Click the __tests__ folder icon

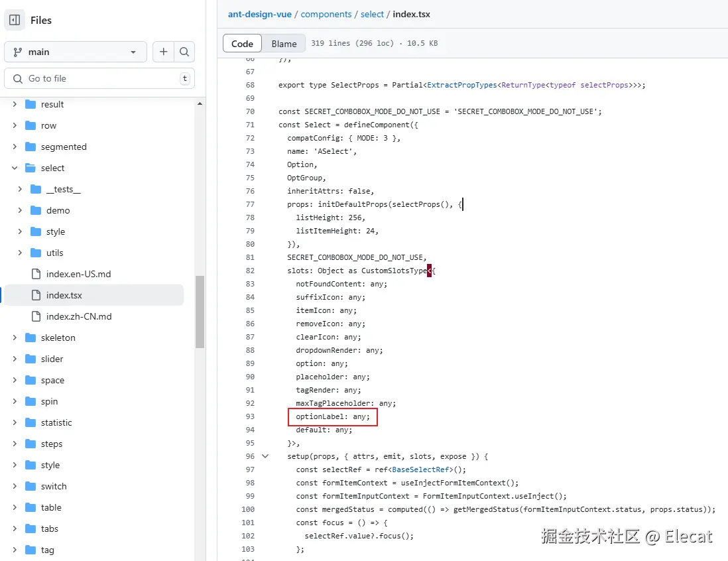click(36, 189)
